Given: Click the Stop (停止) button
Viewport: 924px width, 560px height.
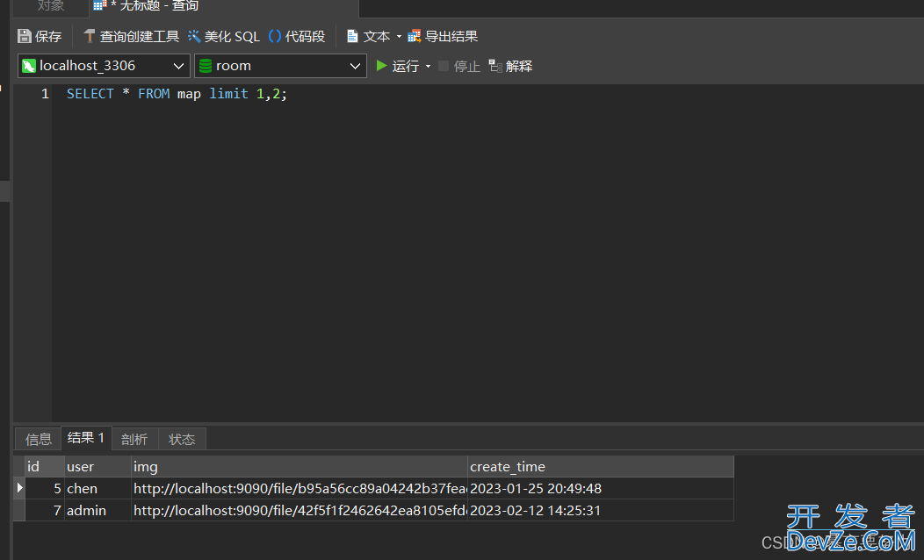Looking at the screenshot, I should click(x=459, y=66).
